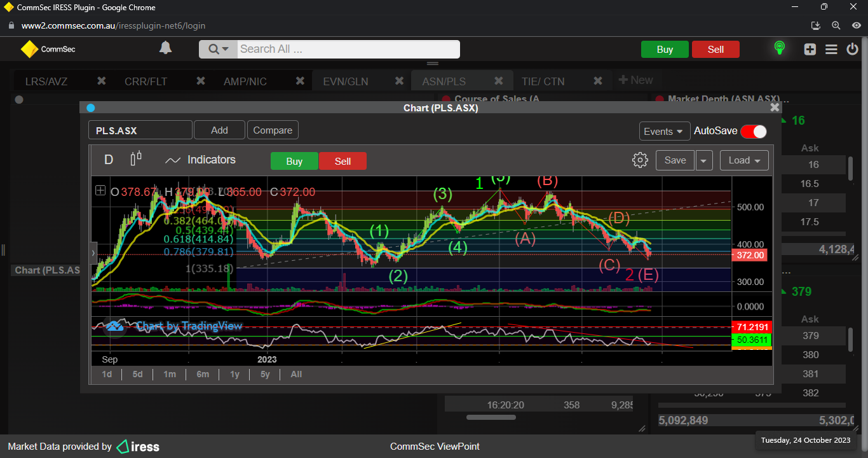Click the Chrome eye privacy icon
Image resolution: width=868 pixels, height=458 pixels.
856,25
